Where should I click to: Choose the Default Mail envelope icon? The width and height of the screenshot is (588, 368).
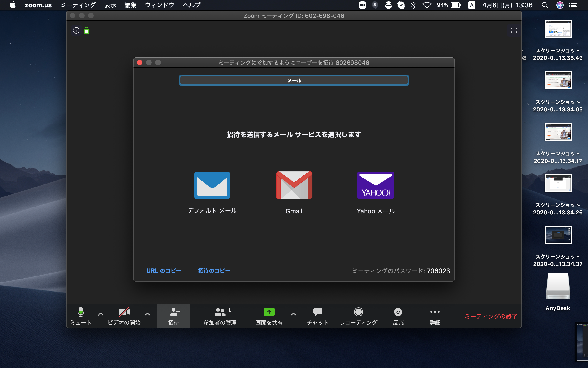tap(212, 185)
